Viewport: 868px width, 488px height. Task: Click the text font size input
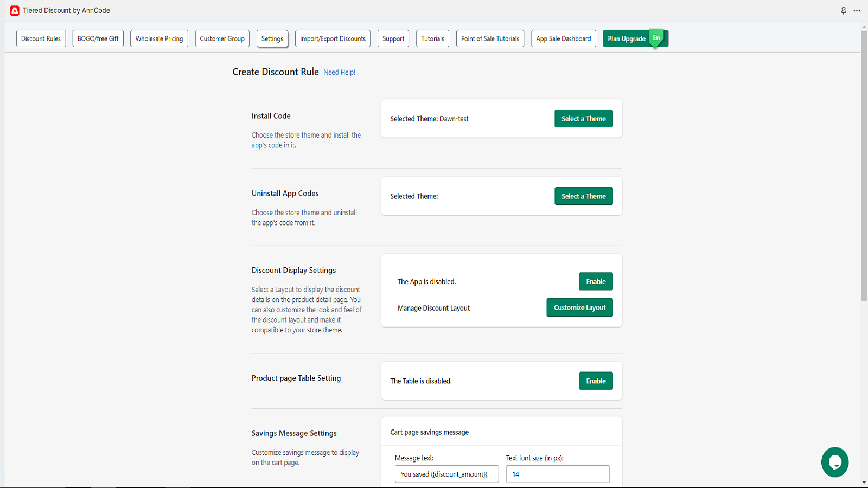tap(558, 473)
